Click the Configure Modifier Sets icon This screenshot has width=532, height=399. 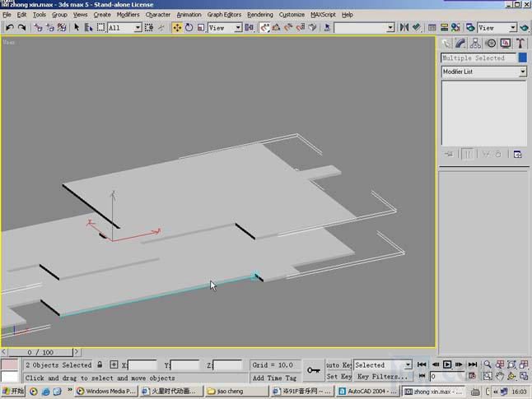517,154
